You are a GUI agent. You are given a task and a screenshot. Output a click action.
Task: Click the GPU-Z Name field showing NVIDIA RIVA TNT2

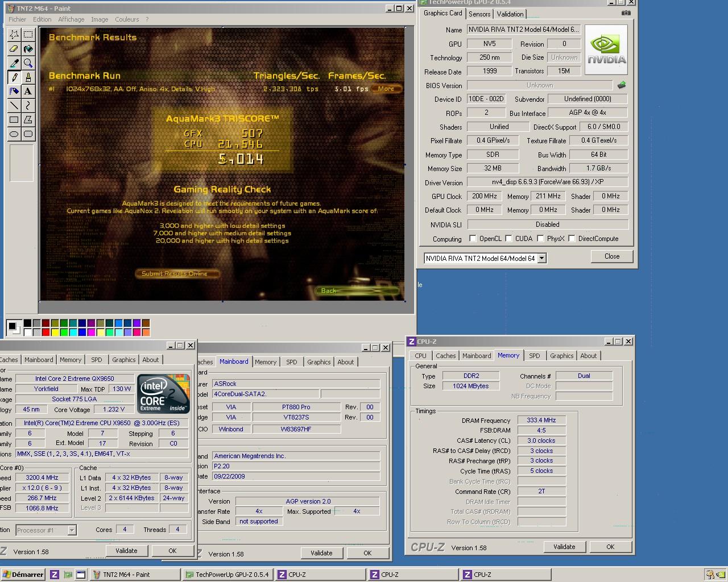click(523, 30)
